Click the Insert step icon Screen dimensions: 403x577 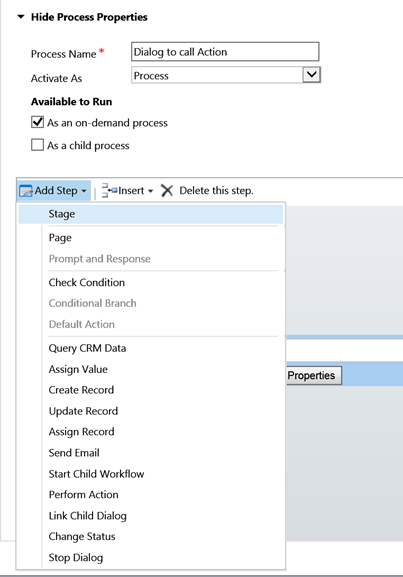click(x=109, y=190)
